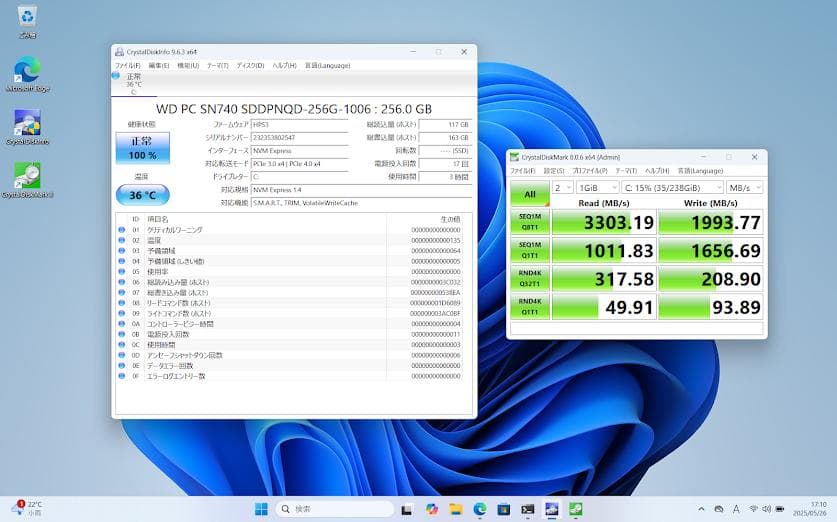837x522 pixels.
Task: Click the firmware field showing HPS1
Action: click(x=299, y=125)
